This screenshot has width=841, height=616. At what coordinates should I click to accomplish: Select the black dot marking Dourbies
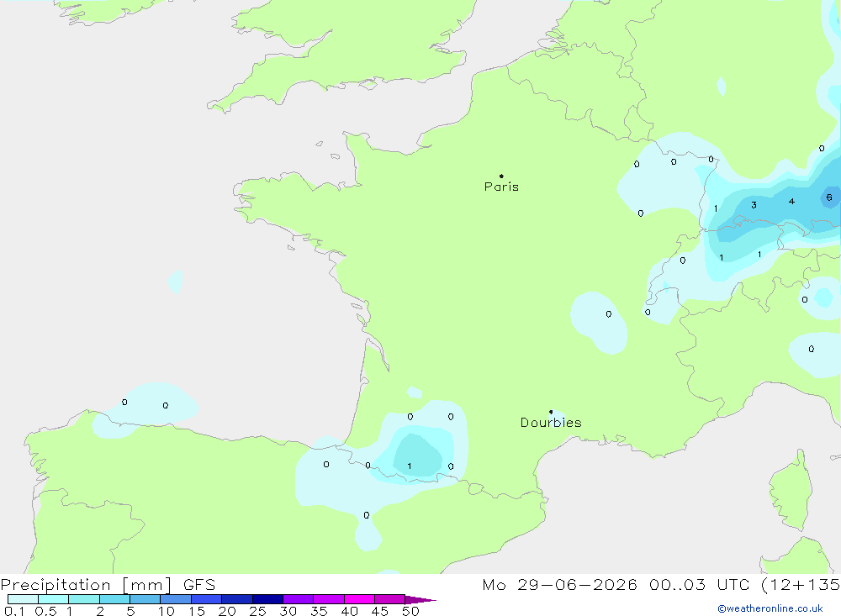point(551,412)
